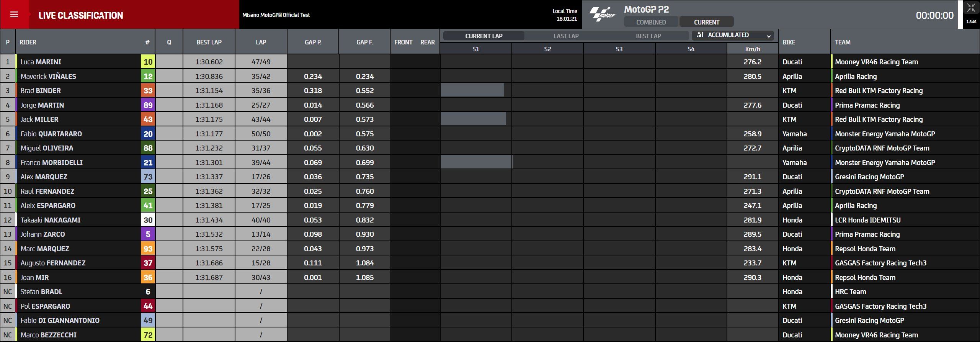Toggle sector display to LAST LAP
The image size is (980, 342).
coord(566,36)
